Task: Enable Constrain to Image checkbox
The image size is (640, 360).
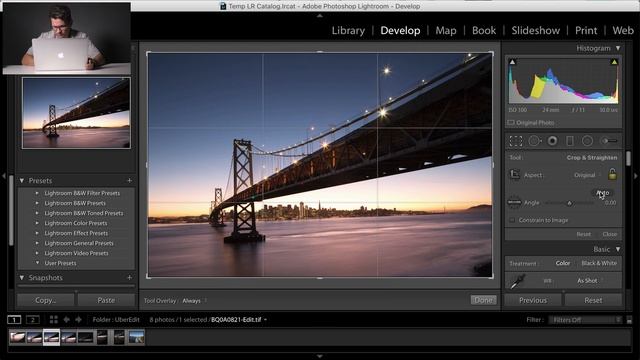Action: point(512,220)
